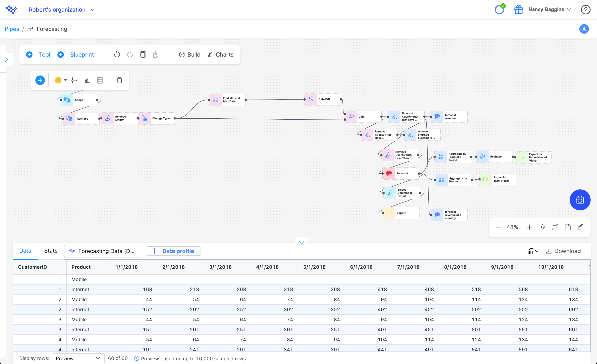This screenshot has width=597, height=364.
Task: Select the Remove Empty node
Action: pyautogui.click(x=119, y=118)
